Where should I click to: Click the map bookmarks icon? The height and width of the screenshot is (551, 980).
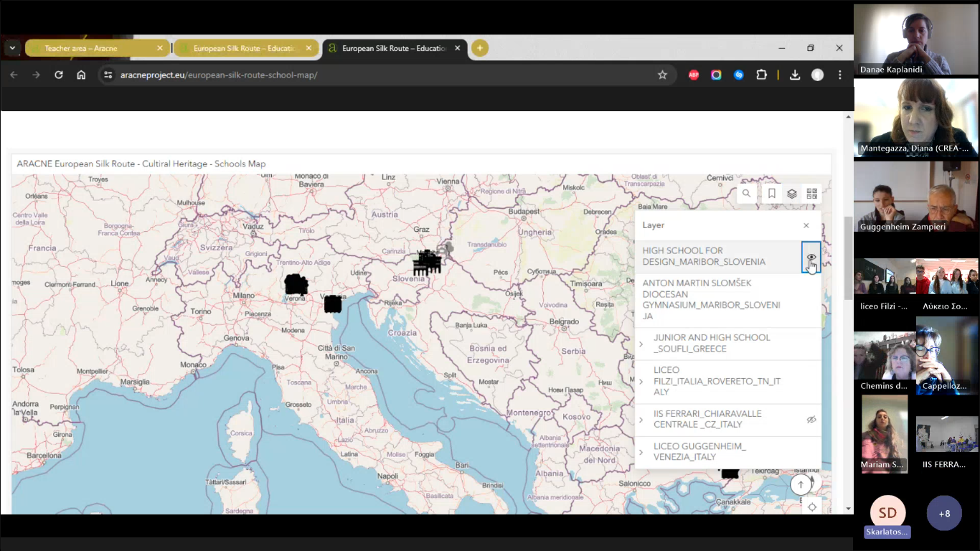tap(772, 194)
